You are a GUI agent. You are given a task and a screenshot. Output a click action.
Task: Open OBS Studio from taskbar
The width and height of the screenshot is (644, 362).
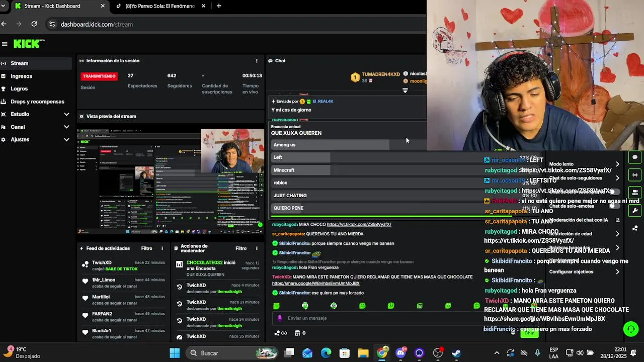coord(438,353)
